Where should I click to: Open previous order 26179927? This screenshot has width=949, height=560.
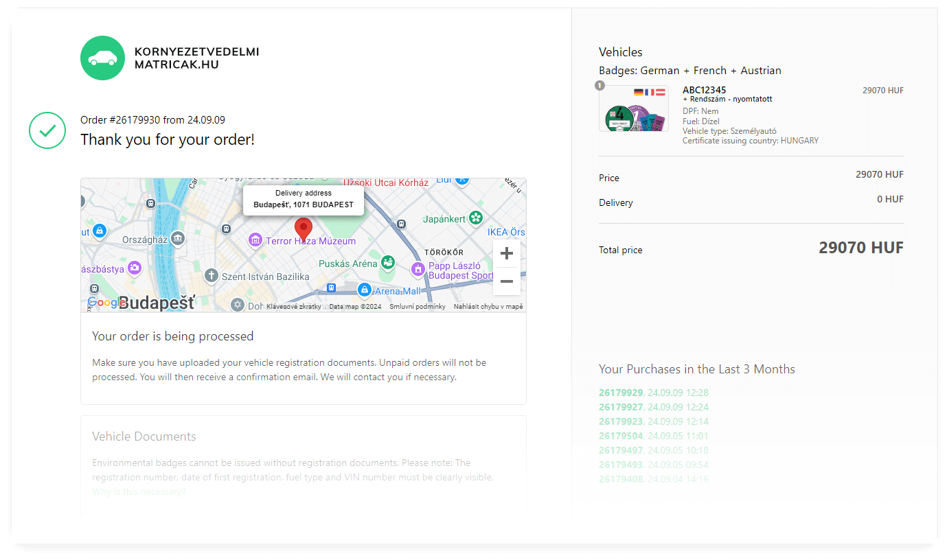pyautogui.click(x=621, y=407)
